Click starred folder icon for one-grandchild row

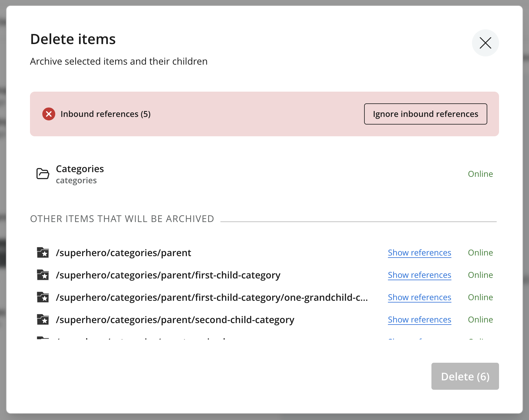pos(43,297)
